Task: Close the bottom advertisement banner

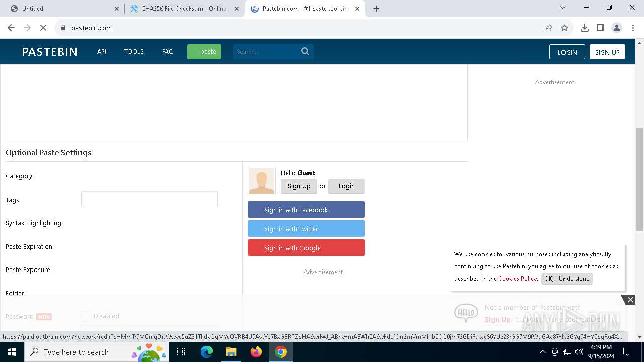Action: 630,300
